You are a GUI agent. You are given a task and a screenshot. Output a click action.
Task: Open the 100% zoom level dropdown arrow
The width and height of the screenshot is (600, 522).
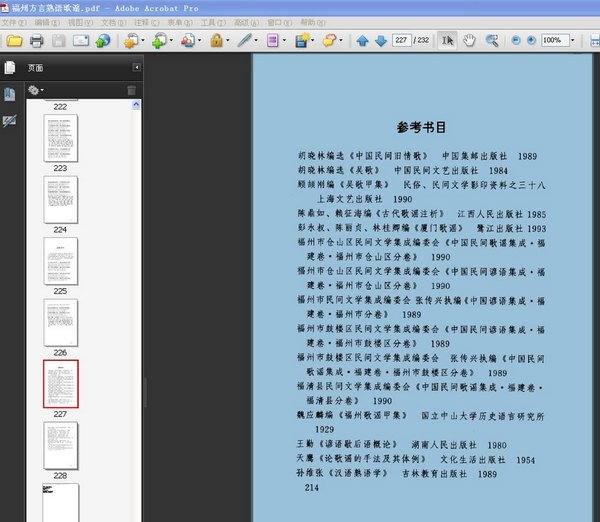pos(572,40)
